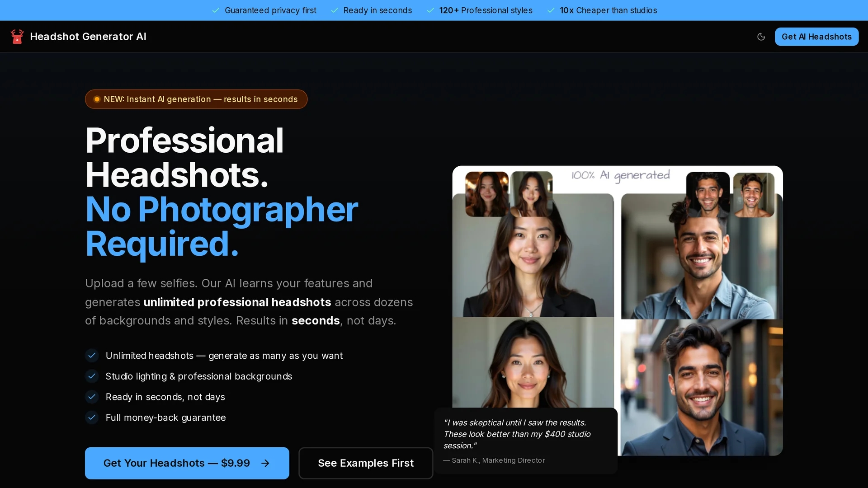Click 'Professional Headshots.' white heading
The width and height of the screenshot is (868, 488).
tap(184, 157)
